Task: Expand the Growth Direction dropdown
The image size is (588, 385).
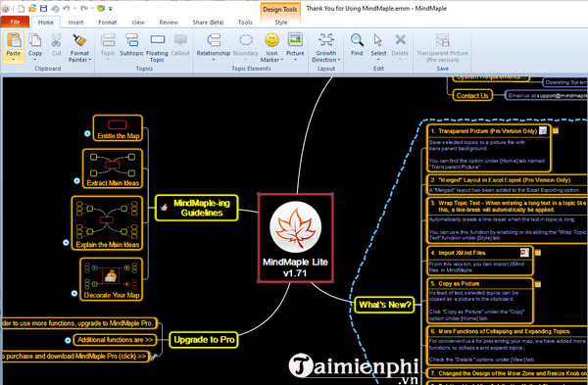Action: point(339,60)
